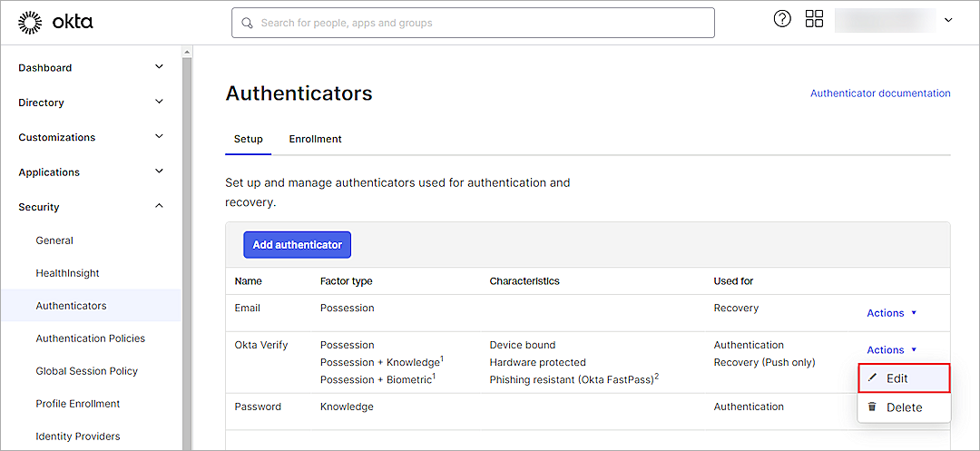Click the Knowledge factor type cell
The image size is (980, 451).
pos(347,407)
